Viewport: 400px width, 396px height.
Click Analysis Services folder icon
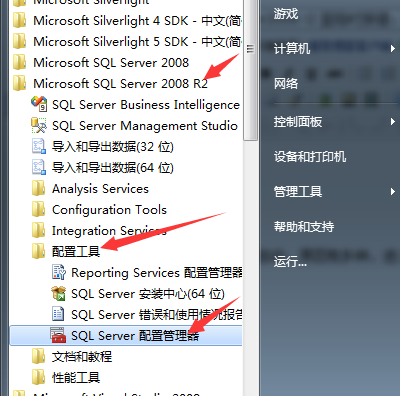[38, 188]
